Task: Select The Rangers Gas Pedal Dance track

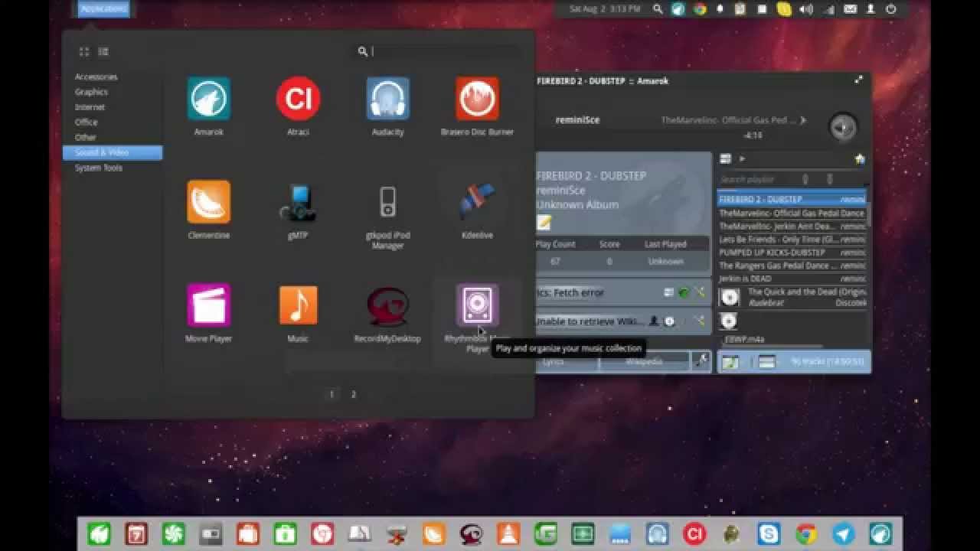Action: click(x=792, y=265)
